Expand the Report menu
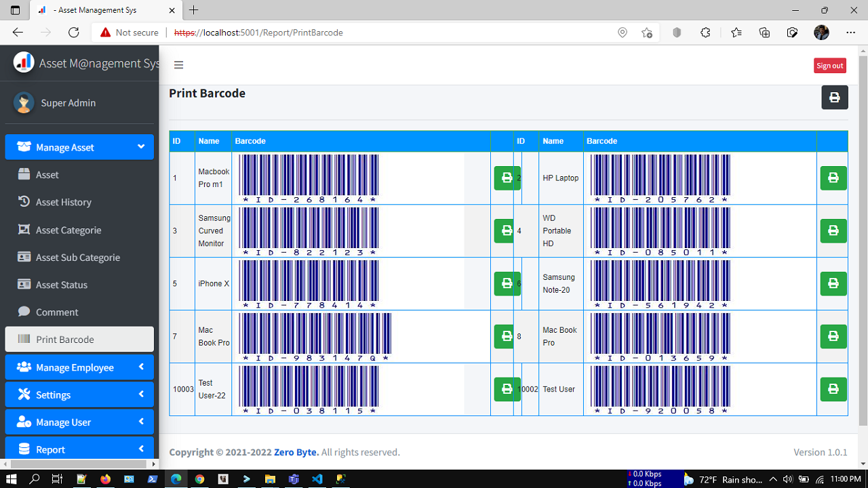The image size is (868, 488). click(79, 449)
